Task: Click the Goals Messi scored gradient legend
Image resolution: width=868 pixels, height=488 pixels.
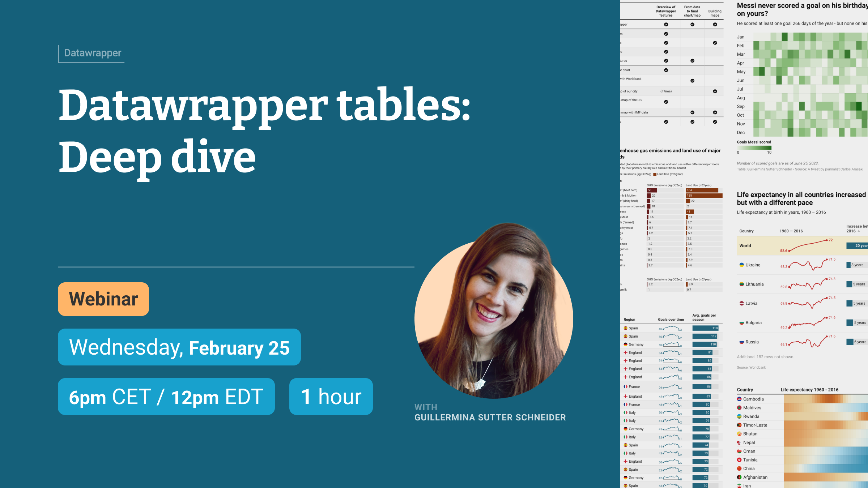Action: [x=754, y=147]
